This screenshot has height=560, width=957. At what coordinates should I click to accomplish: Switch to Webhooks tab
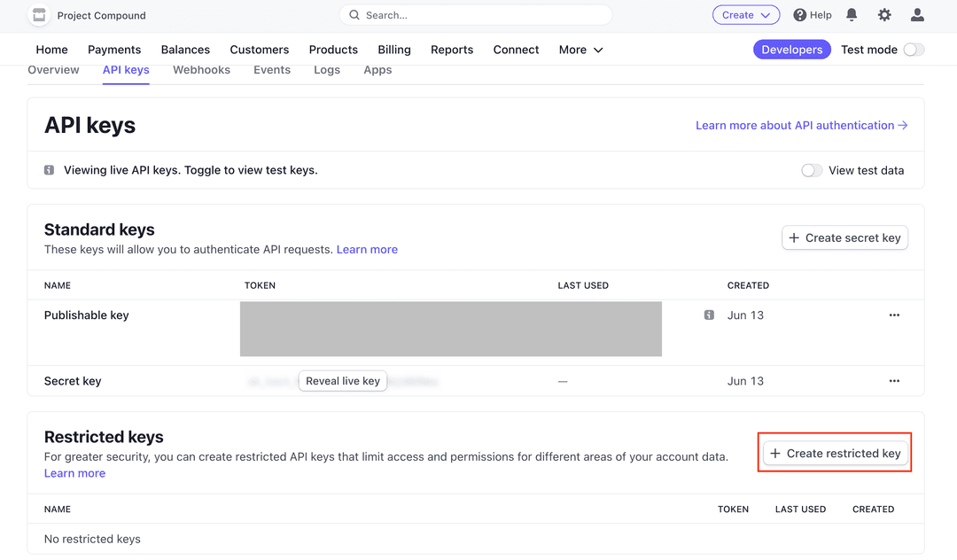click(x=201, y=69)
